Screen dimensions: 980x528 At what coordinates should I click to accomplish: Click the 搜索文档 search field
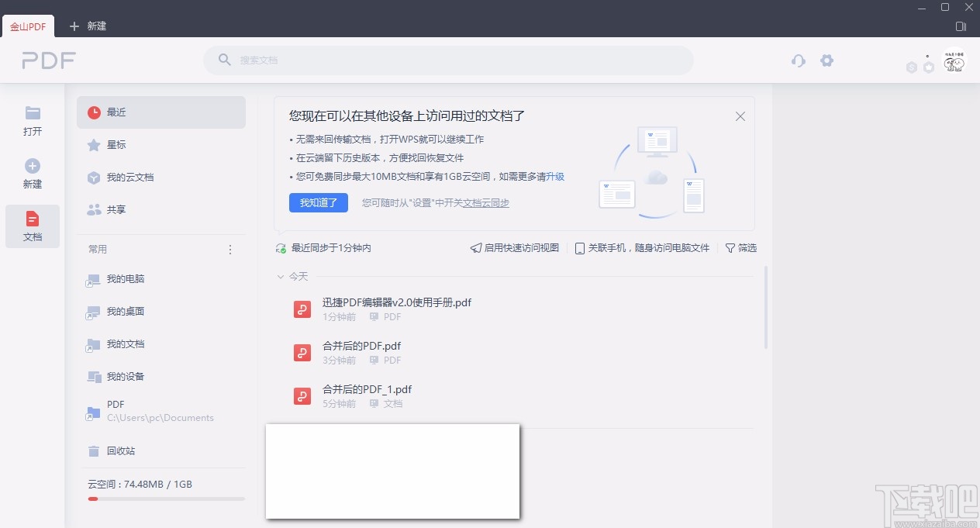coord(448,60)
